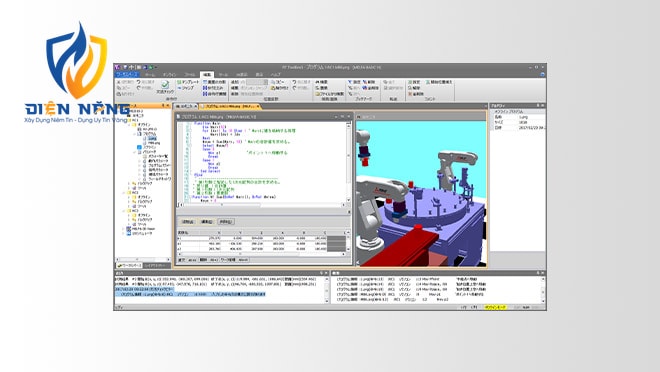This screenshot has width=660, height=372.
Task: Click the Paste icon in the ribbon clipboard group
Action: [119, 94]
